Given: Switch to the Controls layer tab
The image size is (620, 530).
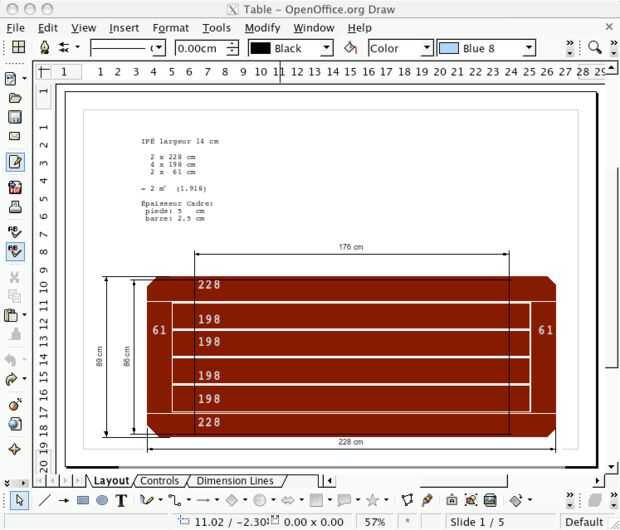Looking at the screenshot, I should tap(159, 481).
